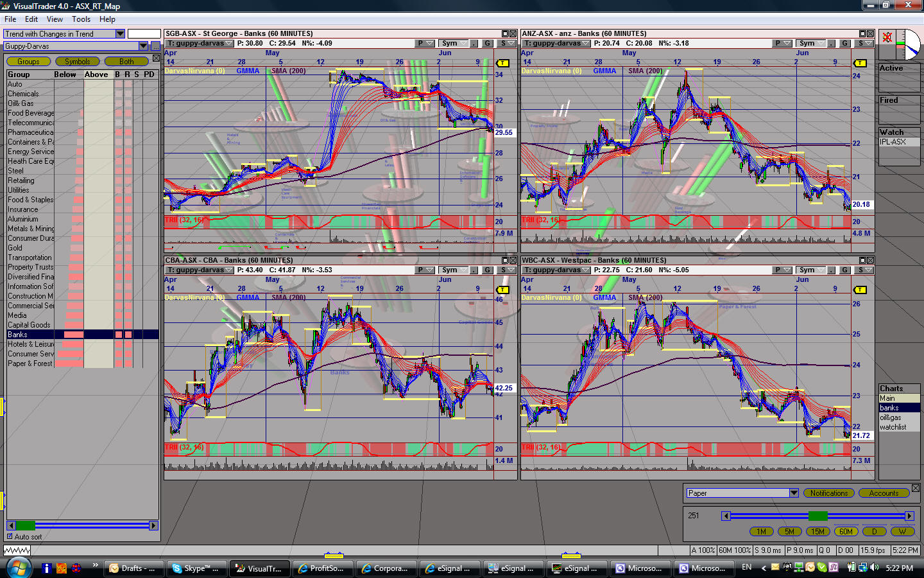Screen dimensions: 924x578
Task: Click the G button on the CBA chart toolbar
Action: 488,270
